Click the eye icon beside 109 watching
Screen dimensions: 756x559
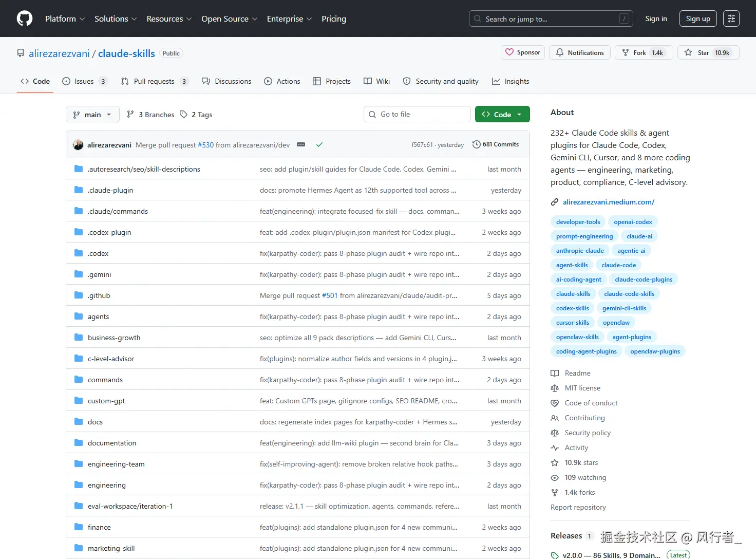tap(555, 477)
